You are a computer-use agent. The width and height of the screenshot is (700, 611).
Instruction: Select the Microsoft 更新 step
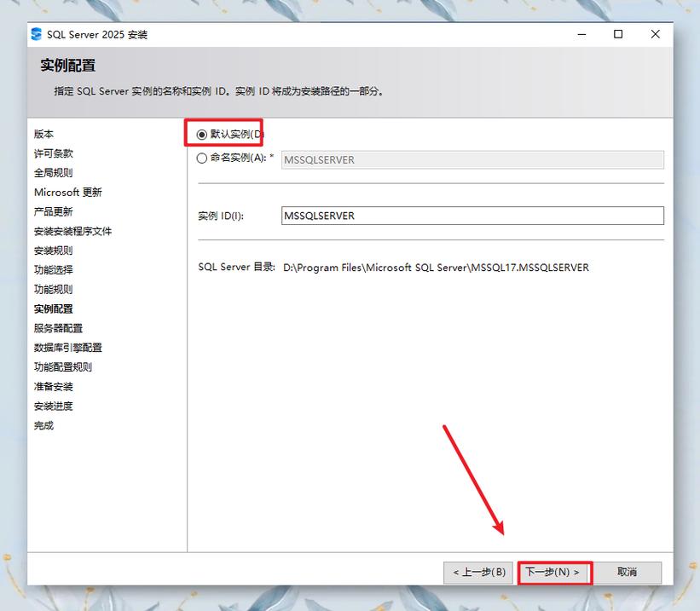[x=66, y=192]
